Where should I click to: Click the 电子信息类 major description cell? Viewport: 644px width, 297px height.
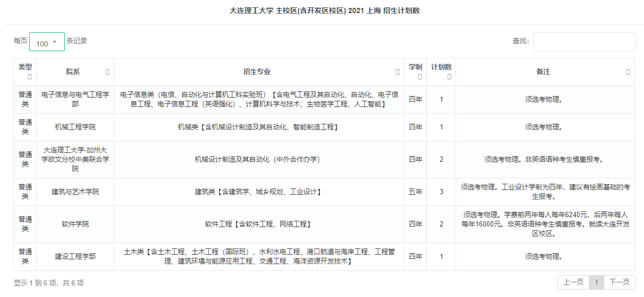[x=259, y=99]
